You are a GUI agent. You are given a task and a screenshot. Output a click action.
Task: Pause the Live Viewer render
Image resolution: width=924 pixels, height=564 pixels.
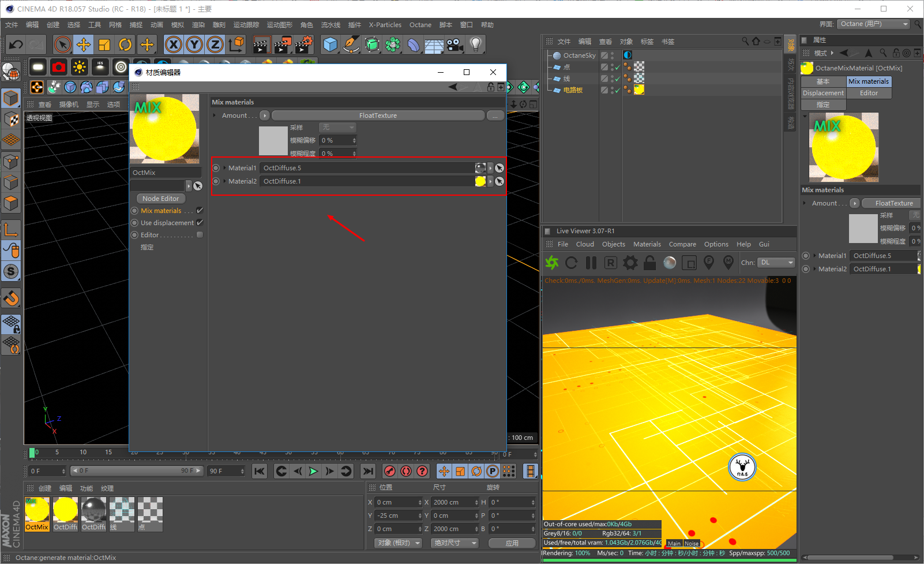click(x=591, y=263)
